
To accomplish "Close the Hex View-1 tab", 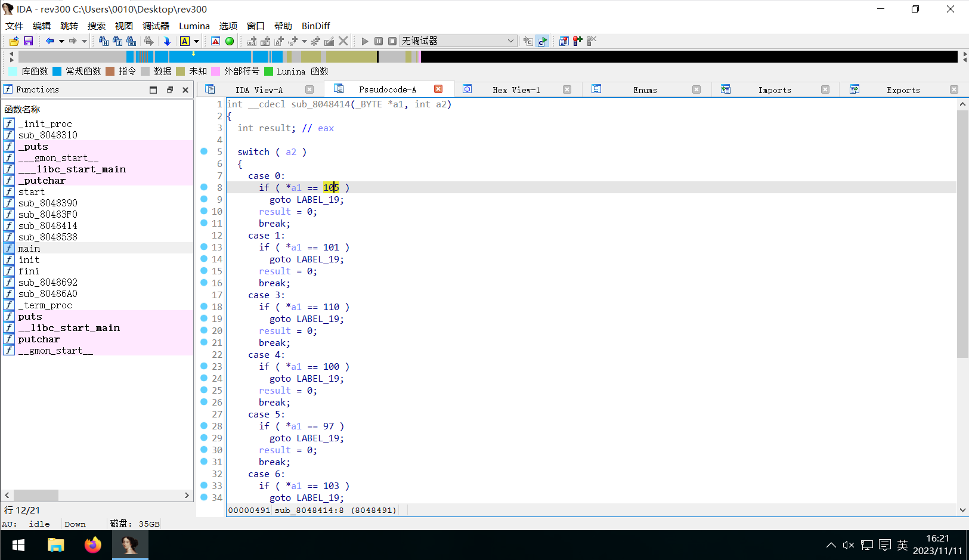I will 567,89.
